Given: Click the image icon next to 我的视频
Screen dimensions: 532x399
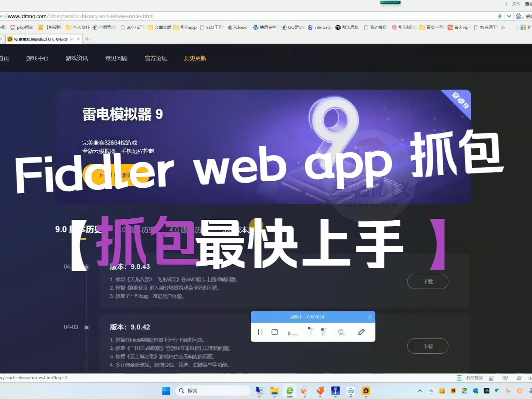Looking at the screenshot, I should [491, 378].
